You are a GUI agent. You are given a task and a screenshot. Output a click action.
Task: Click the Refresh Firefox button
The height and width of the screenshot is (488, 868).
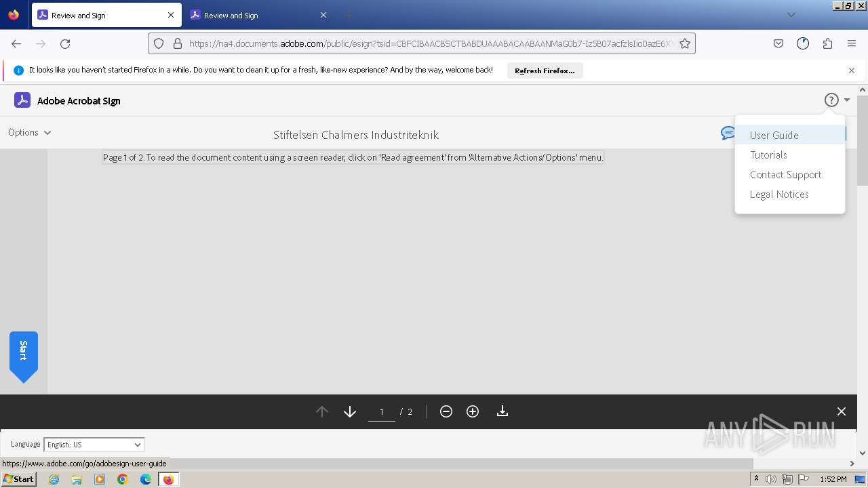click(x=545, y=70)
